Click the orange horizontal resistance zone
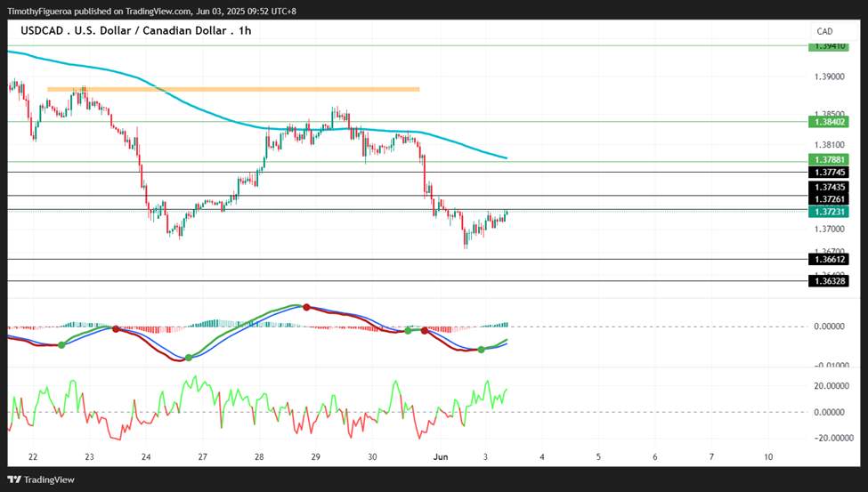868x492 pixels. coord(233,89)
